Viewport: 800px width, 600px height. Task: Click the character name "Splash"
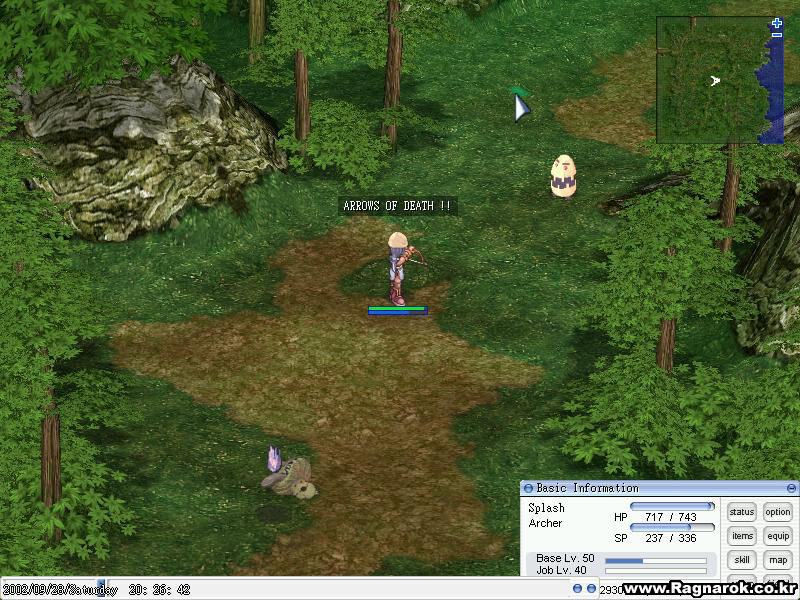[546, 508]
